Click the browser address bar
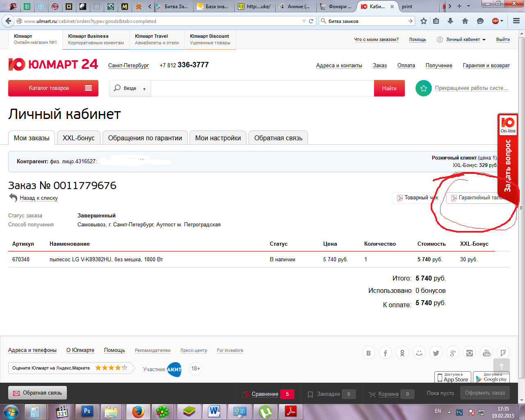 point(162,21)
